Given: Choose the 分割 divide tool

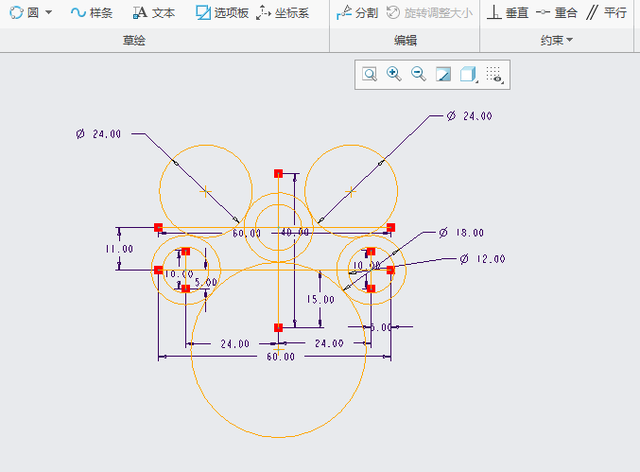Looking at the screenshot, I should (x=357, y=13).
